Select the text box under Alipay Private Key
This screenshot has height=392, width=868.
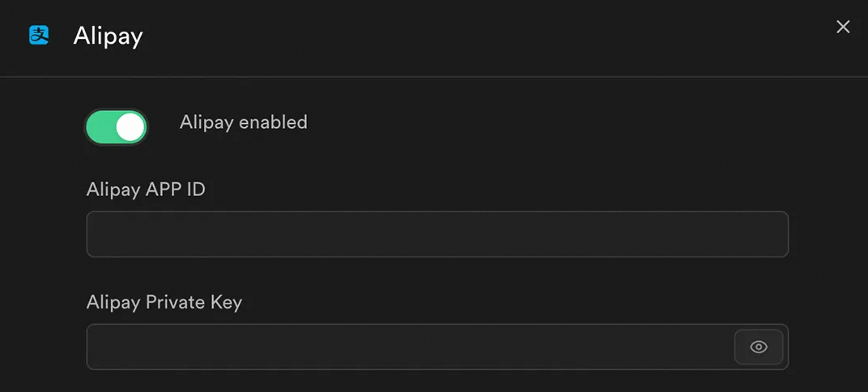tap(409, 347)
